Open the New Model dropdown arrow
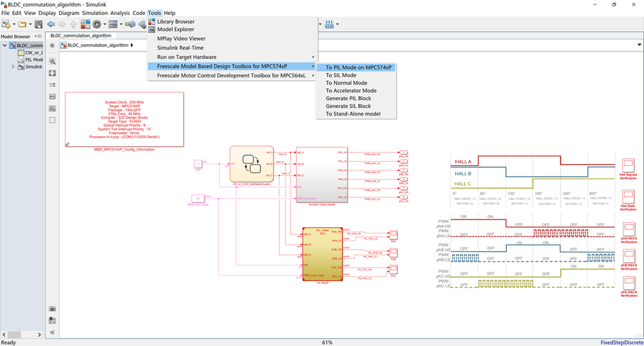The width and height of the screenshot is (644, 346). click(x=14, y=25)
